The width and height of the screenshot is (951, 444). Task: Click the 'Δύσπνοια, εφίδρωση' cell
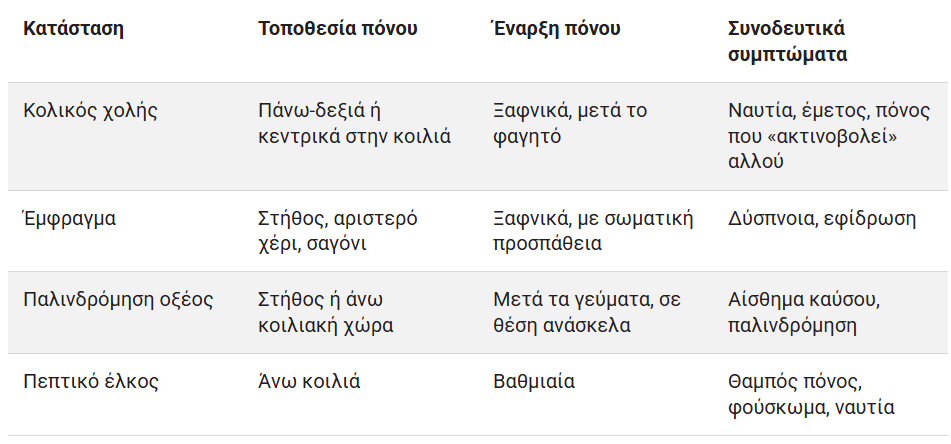[823, 218]
